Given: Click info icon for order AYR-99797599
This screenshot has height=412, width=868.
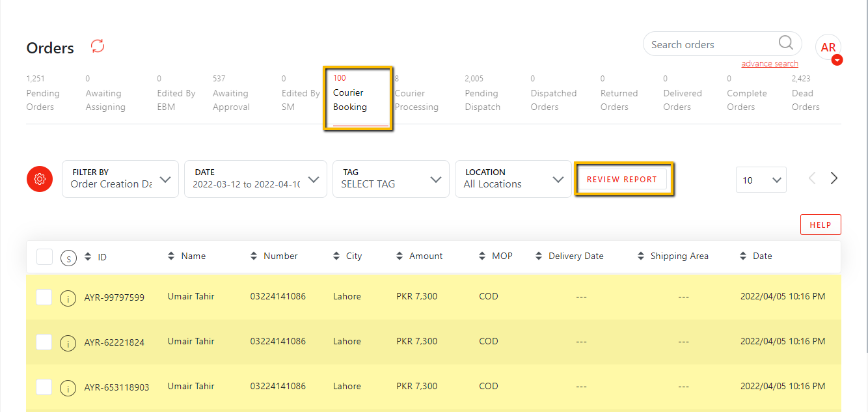Looking at the screenshot, I should [x=68, y=298].
